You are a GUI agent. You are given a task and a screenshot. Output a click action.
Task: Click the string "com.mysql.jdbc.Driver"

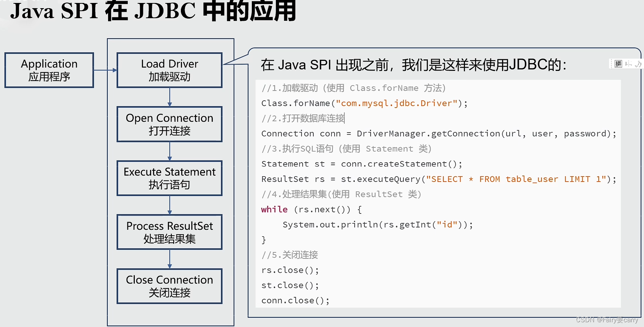click(x=397, y=103)
